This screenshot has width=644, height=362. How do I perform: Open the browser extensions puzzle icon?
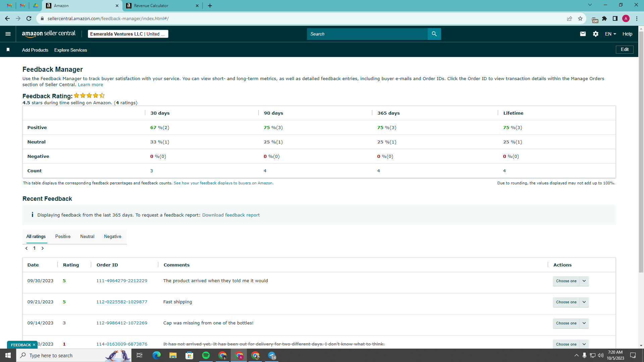[604, 18]
